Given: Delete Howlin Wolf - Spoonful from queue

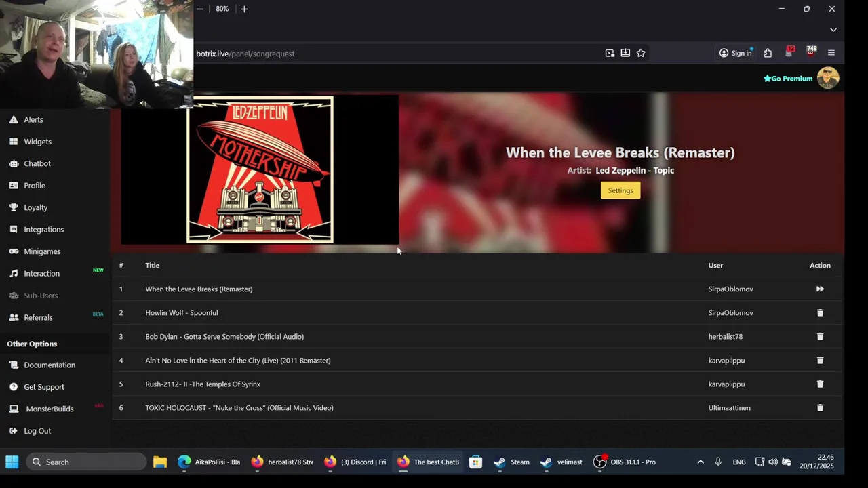Looking at the screenshot, I should coord(820,312).
